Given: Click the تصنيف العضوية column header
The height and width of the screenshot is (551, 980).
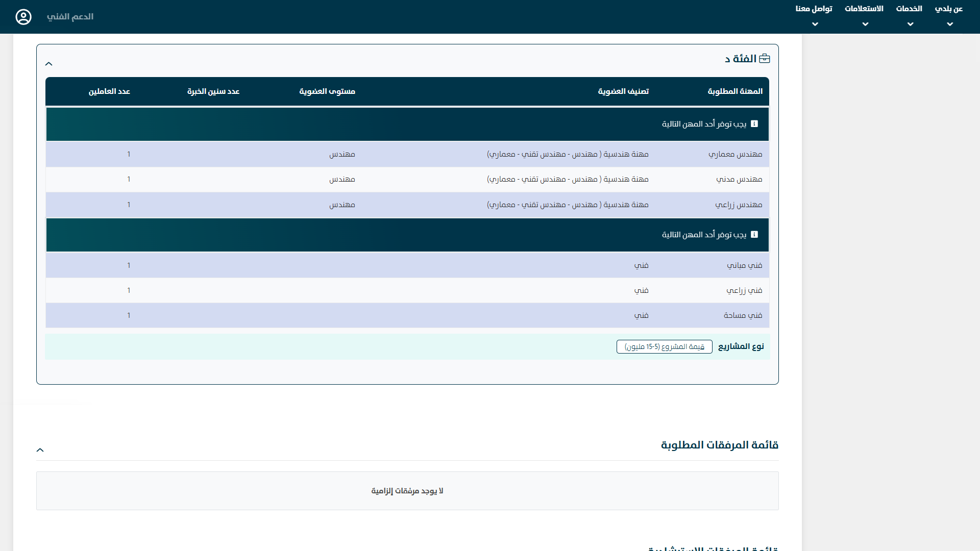Looking at the screenshot, I should tap(623, 91).
